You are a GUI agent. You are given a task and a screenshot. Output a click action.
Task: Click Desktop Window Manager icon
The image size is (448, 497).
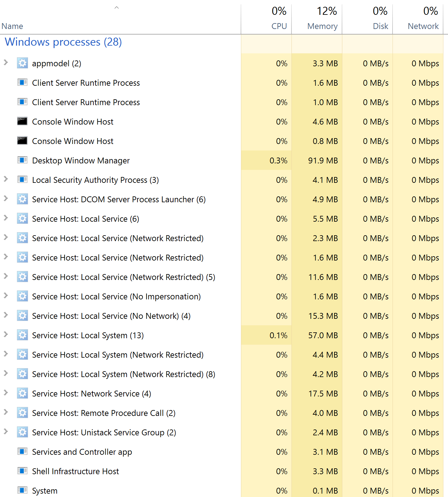point(22,160)
